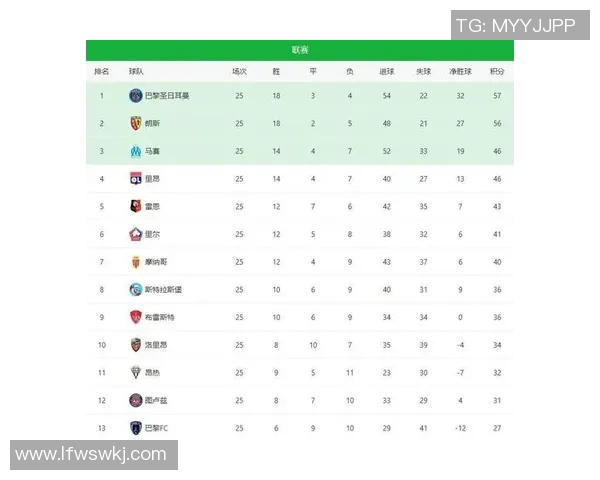Click the 积分 points column header
Screen dimensions: 600x480
[x=497, y=72]
